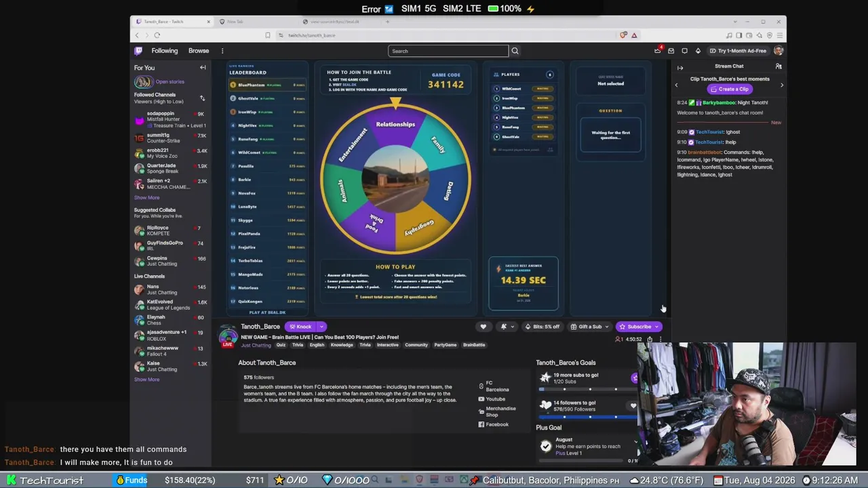This screenshot has width=868, height=488.
Task: Open the Brave Shields icon
Action: point(623,35)
